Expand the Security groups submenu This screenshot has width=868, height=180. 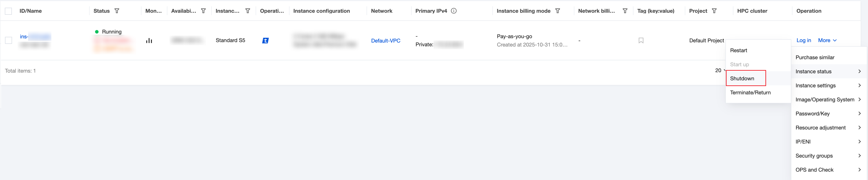[828, 156]
